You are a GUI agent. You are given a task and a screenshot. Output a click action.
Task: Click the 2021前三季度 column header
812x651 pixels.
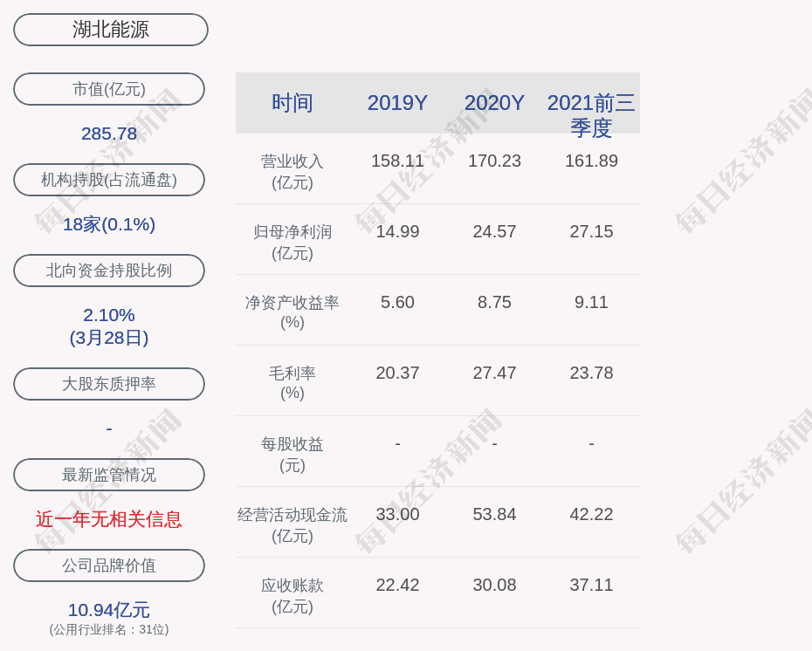[591, 114]
